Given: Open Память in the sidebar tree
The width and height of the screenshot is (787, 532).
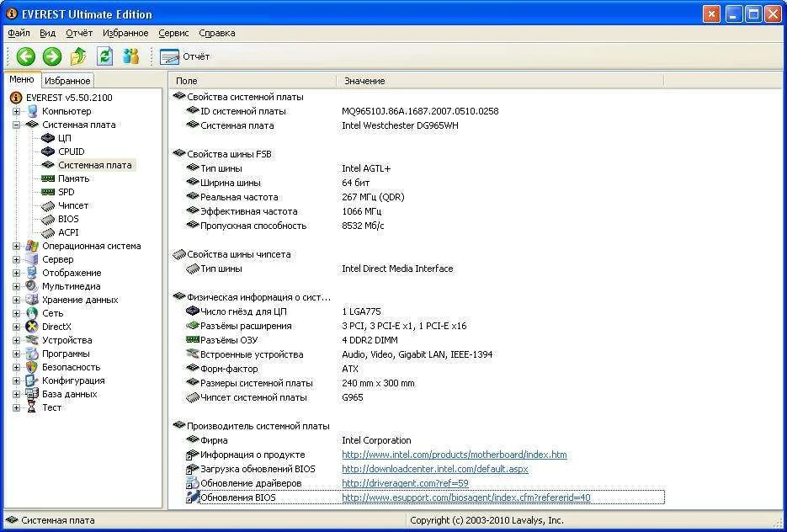Looking at the screenshot, I should click(x=73, y=178).
